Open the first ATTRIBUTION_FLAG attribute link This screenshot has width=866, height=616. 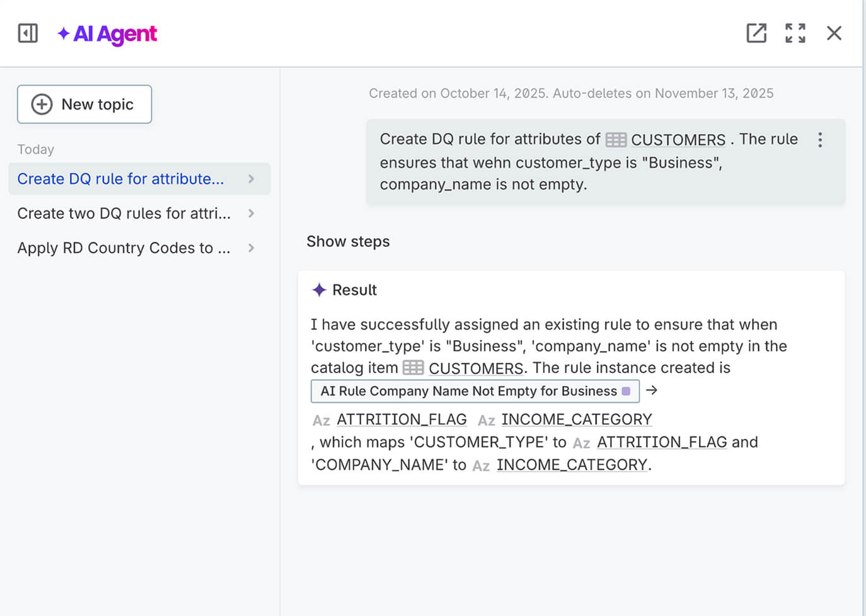(401, 419)
